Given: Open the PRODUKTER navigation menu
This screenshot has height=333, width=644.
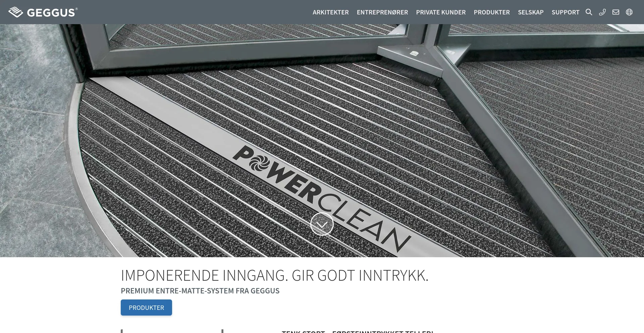Looking at the screenshot, I should [x=492, y=12].
